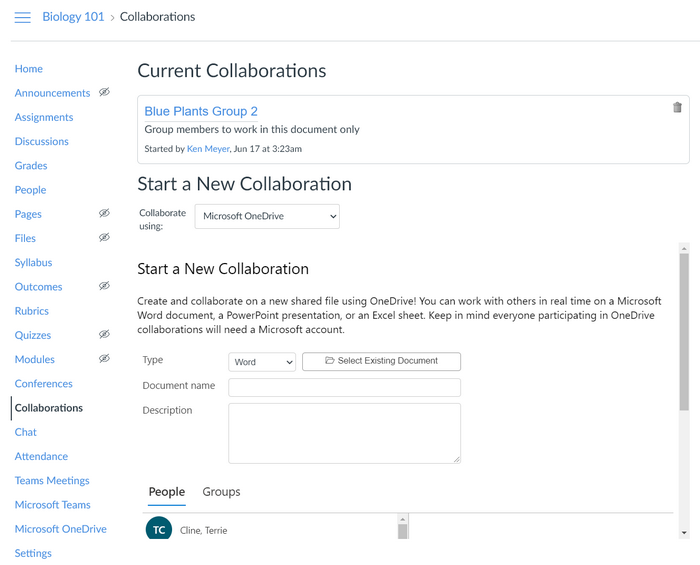
Task: Click the Description text area
Action: (344, 433)
